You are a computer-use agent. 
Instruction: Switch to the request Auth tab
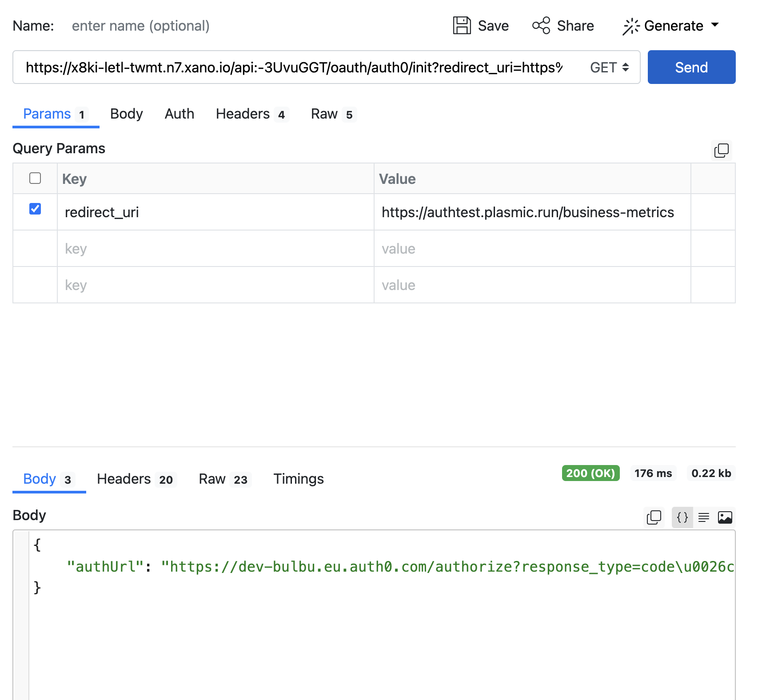click(179, 114)
